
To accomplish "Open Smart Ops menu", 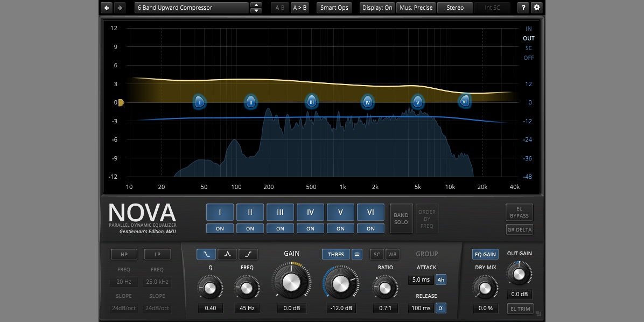I will click(334, 8).
